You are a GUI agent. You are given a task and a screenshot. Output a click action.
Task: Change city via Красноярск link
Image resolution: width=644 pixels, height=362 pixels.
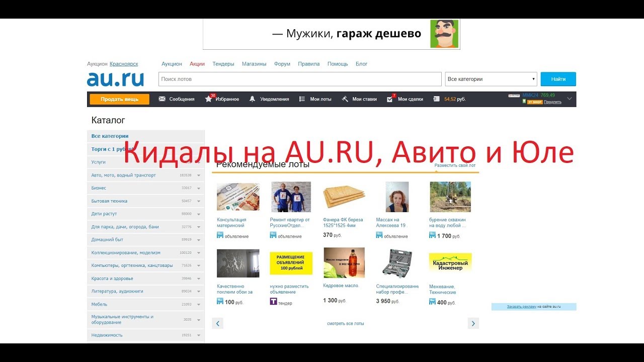124,64
